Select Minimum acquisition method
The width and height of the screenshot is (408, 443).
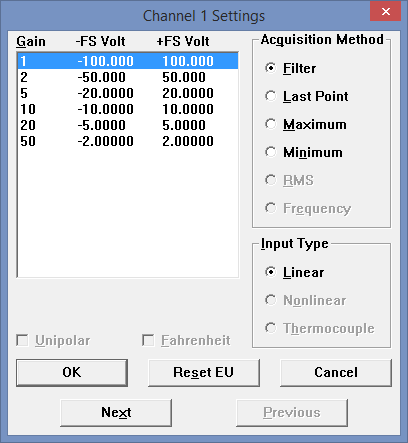click(303, 152)
